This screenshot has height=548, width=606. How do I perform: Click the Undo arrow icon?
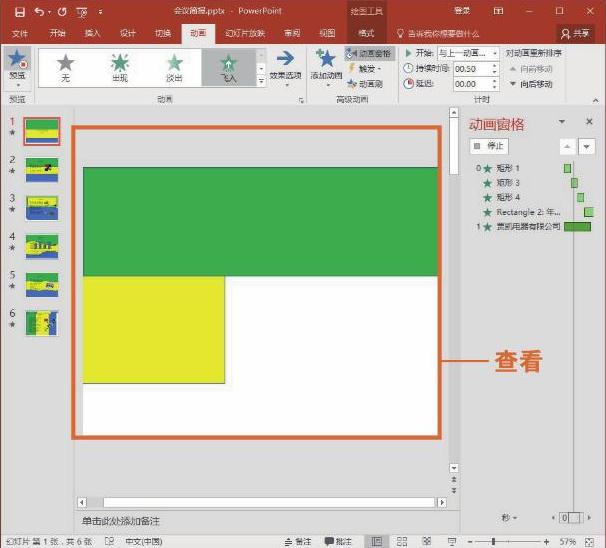click(39, 12)
